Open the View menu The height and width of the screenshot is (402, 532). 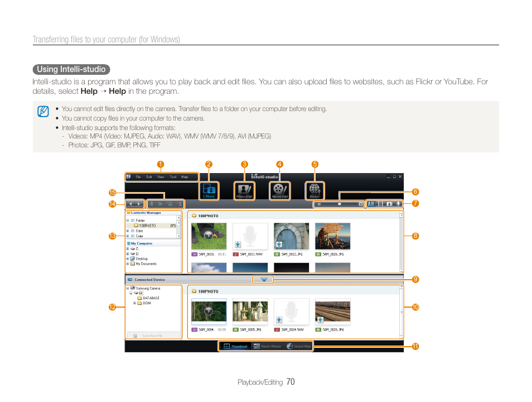pos(161,176)
